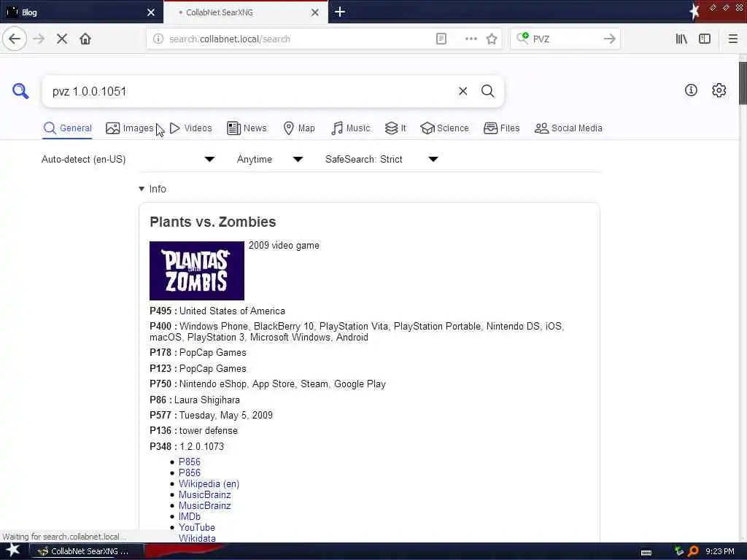Open page actions three-dot menu
The height and width of the screenshot is (560, 747).
471,39
